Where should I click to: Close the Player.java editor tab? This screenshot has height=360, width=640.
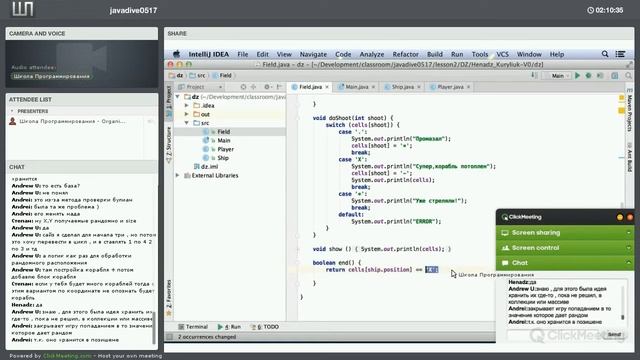pyautogui.click(x=469, y=87)
